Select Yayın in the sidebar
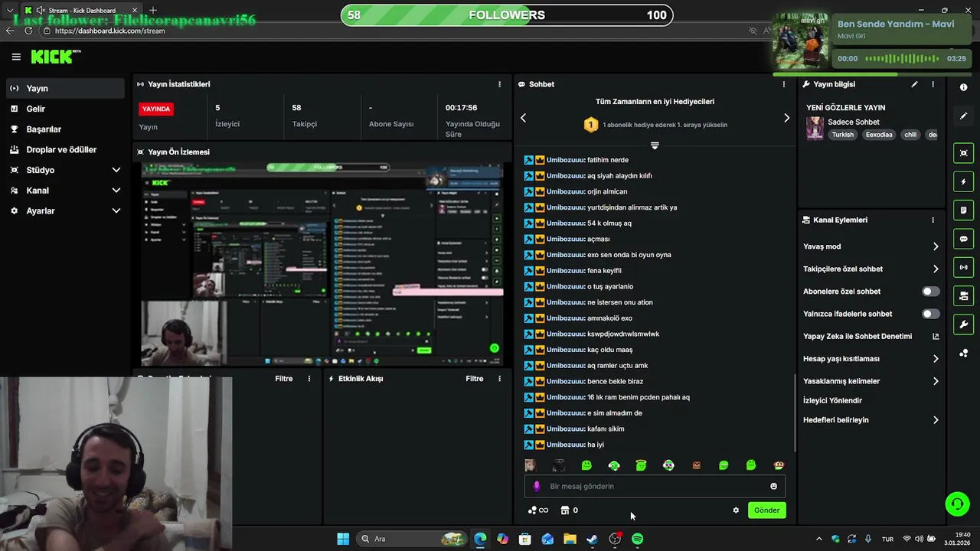 point(65,88)
